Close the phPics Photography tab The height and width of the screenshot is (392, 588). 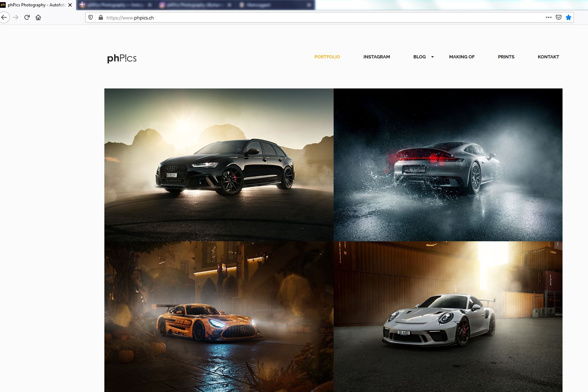point(70,5)
